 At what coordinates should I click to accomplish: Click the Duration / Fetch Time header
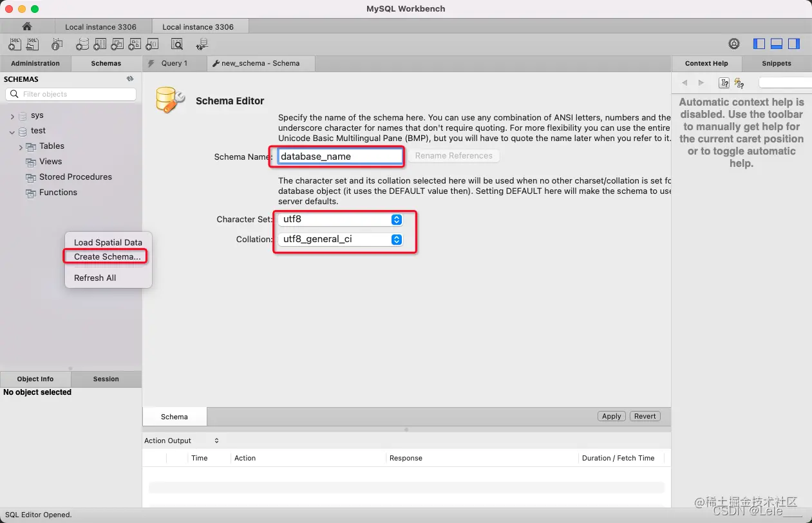coord(618,458)
